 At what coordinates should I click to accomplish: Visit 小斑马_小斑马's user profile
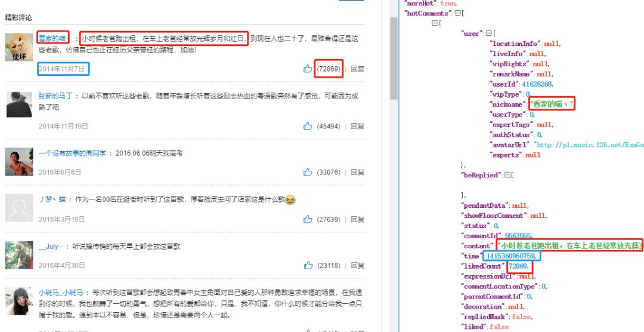pos(61,293)
